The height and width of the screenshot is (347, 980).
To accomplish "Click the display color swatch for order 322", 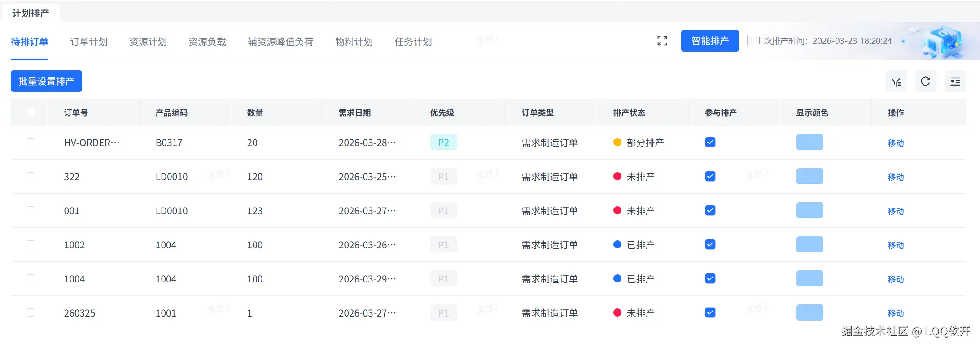I will coord(809,176).
